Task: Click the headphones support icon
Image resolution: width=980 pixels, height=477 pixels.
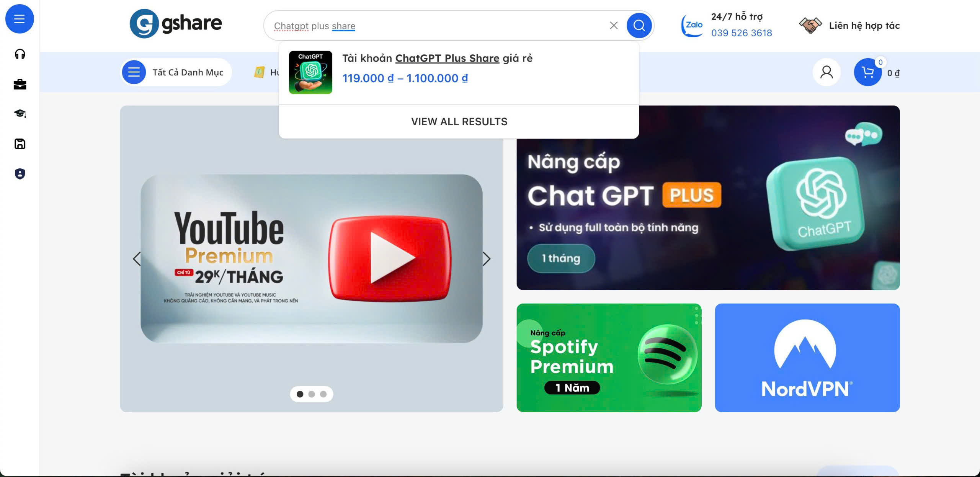Action: tap(20, 54)
